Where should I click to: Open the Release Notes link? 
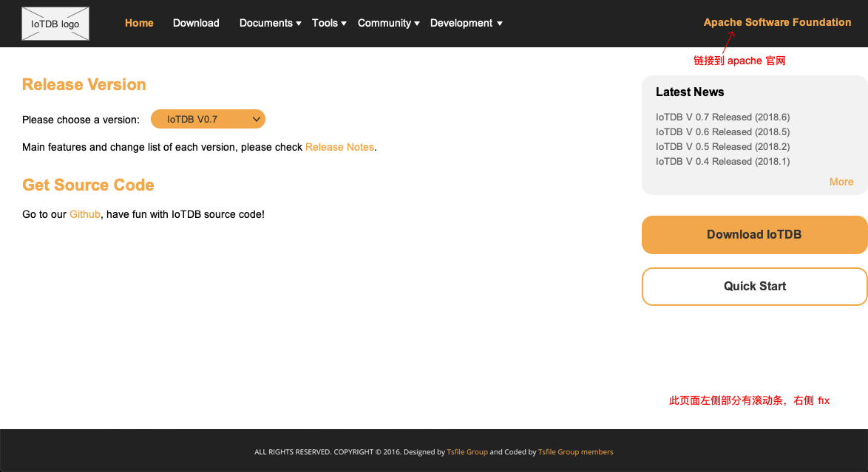click(x=339, y=147)
